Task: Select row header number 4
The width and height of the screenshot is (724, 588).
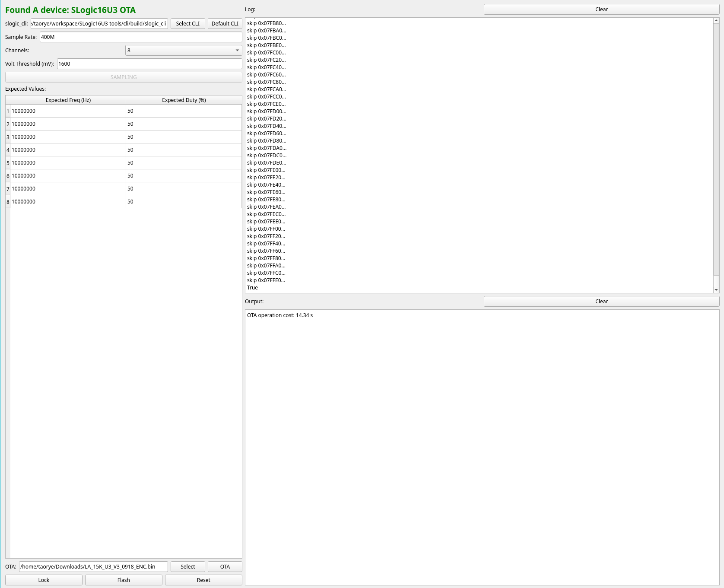Action: (8, 150)
